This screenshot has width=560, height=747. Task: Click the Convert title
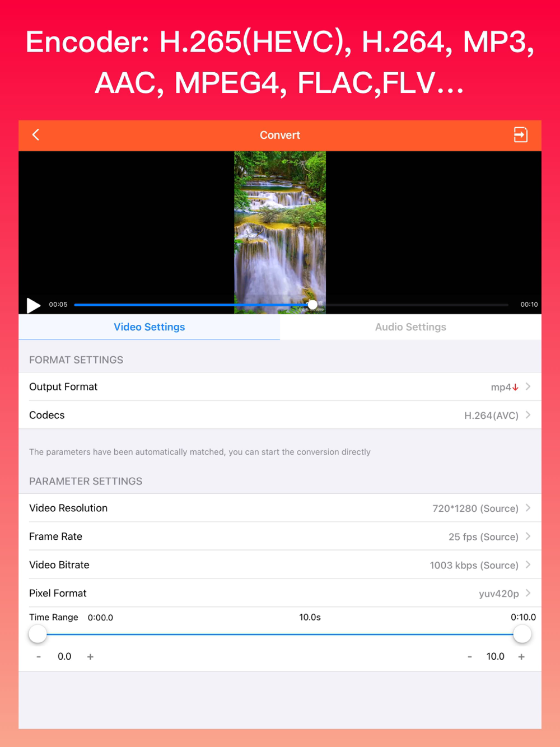(280, 135)
